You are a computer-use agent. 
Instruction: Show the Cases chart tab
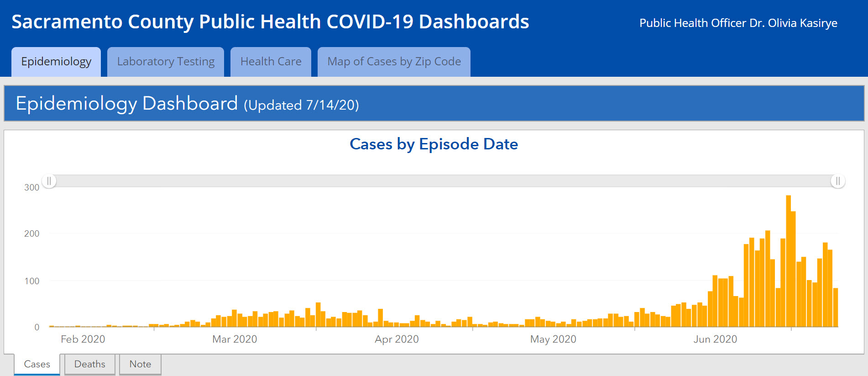click(37, 364)
